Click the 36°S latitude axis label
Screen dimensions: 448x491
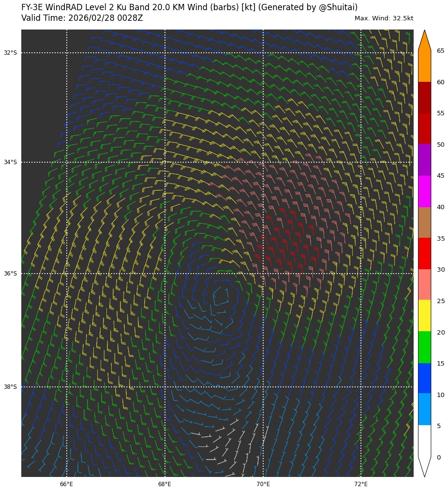click(x=10, y=274)
